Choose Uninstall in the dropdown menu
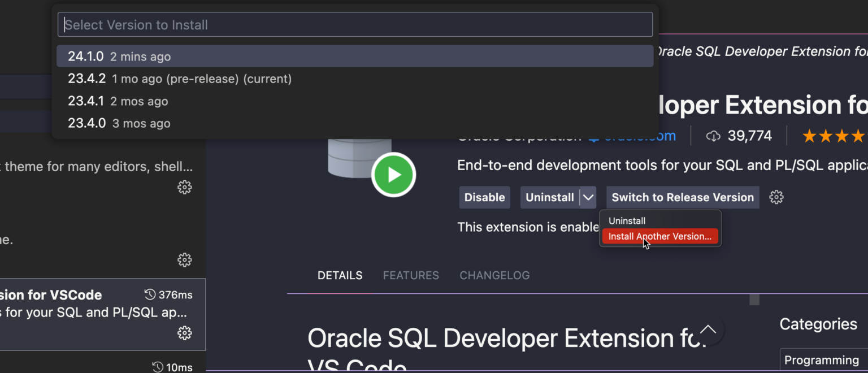This screenshot has height=373, width=868. pos(627,221)
